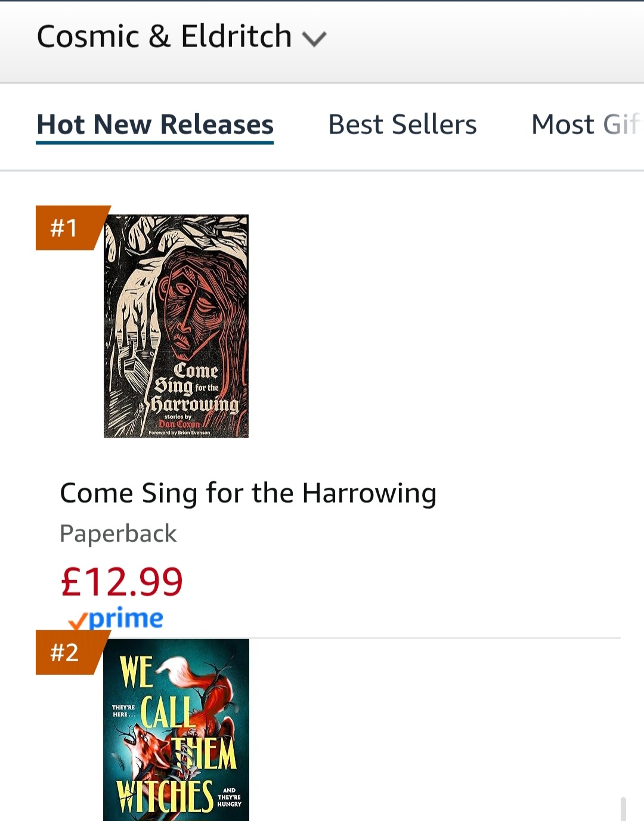Click the orange #1 rank badge

pyautogui.click(x=66, y=228)
